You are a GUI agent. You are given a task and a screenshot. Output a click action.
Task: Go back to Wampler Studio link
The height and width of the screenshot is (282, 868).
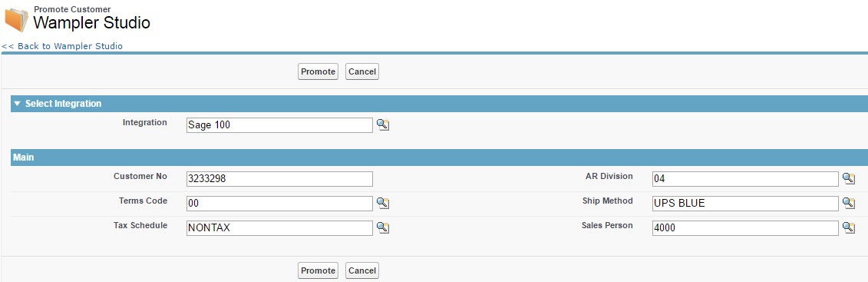point(62,46)
